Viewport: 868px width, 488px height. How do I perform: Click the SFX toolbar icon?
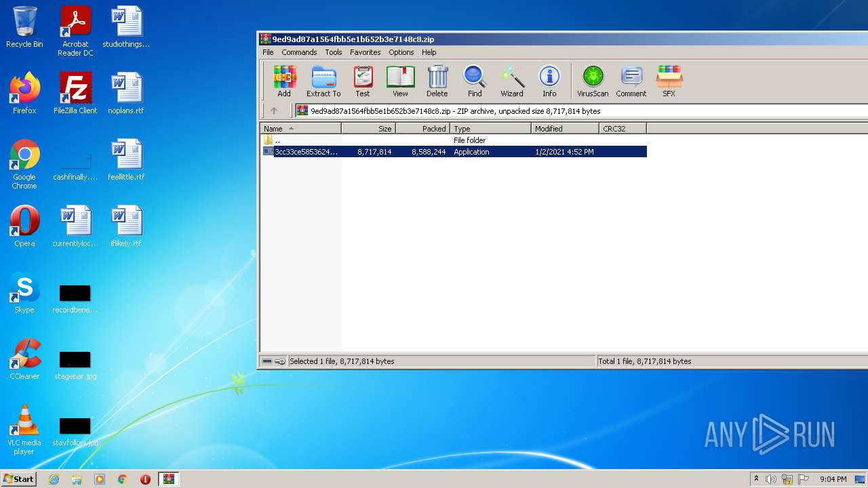pos(669,81)
